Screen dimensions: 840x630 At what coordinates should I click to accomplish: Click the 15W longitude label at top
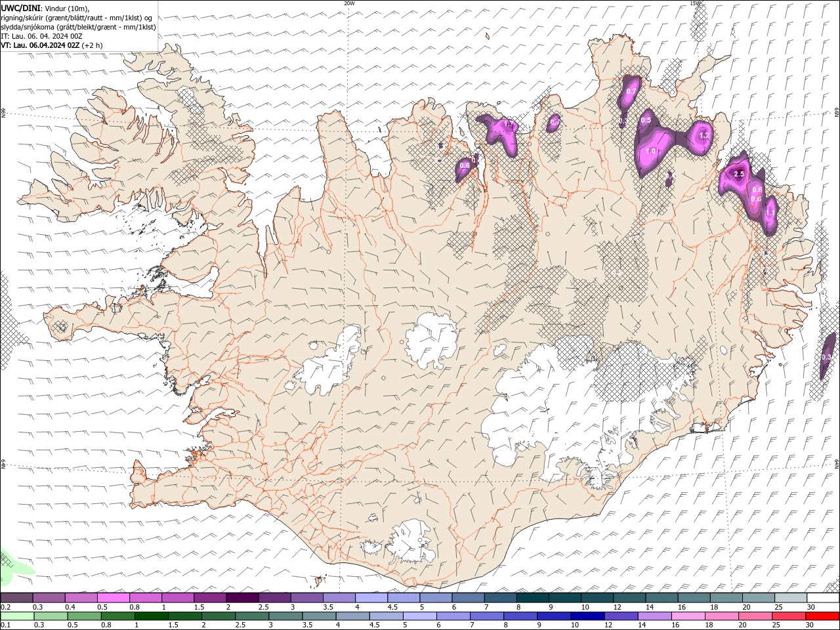tap(695, 3)
